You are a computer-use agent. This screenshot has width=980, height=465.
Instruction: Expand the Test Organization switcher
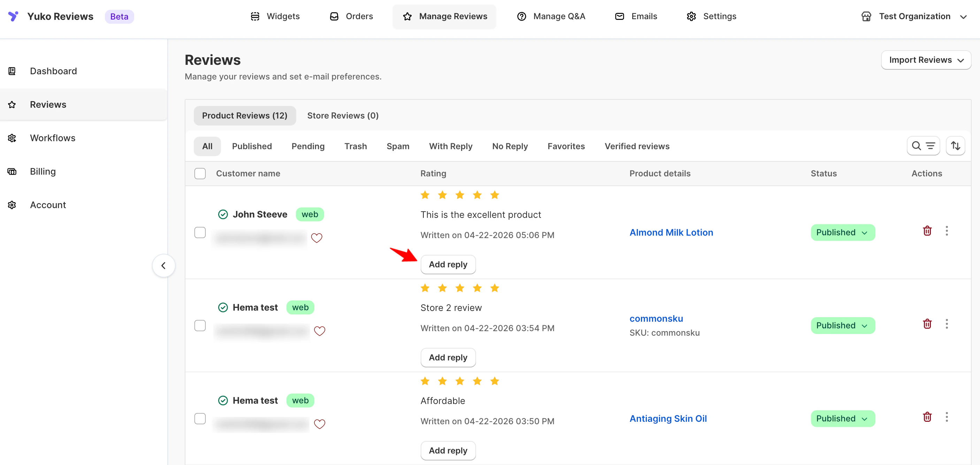(x=914, y=16)
